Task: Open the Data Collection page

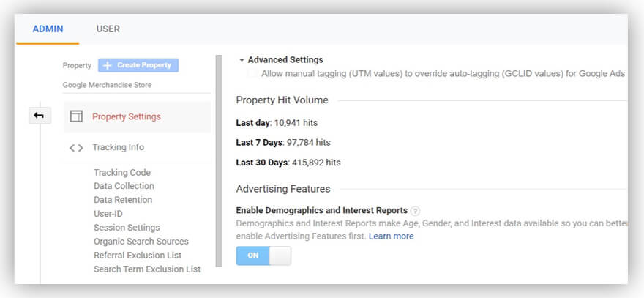Action: [x=124, y=186]
